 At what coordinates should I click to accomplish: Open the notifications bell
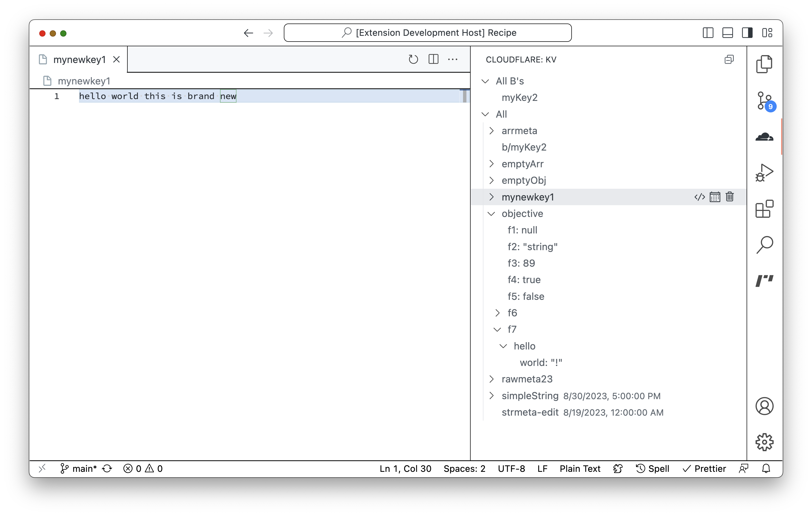coord(766,468)
